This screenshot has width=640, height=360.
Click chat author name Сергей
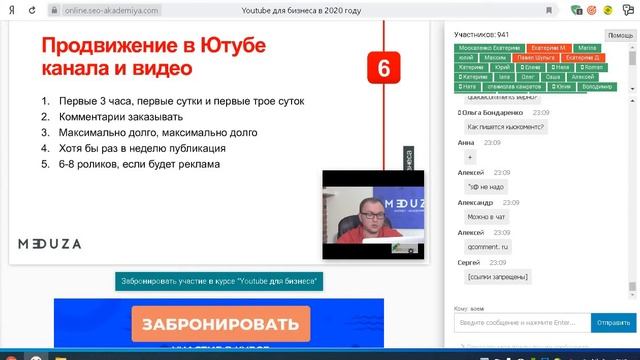click(469, 262)
